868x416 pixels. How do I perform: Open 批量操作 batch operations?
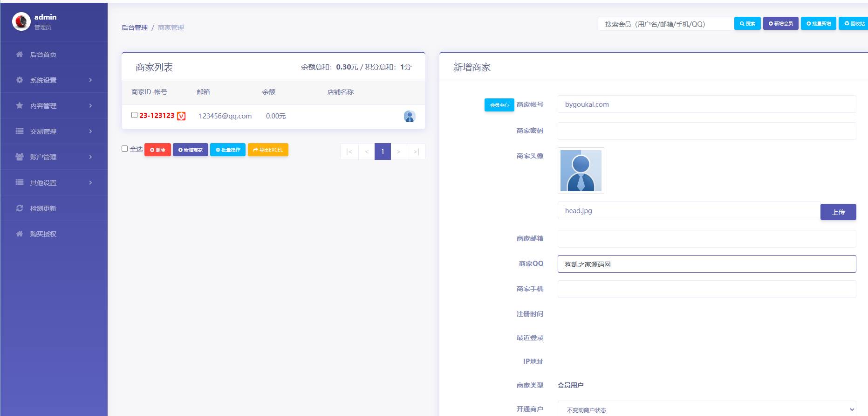(227, 150)
